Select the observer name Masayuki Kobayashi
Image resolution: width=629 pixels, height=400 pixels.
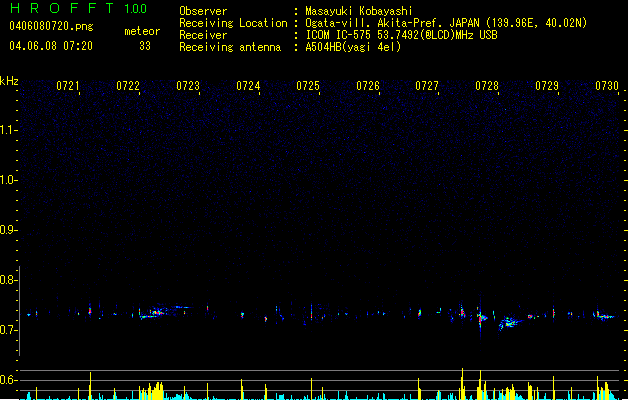(359, 11)
